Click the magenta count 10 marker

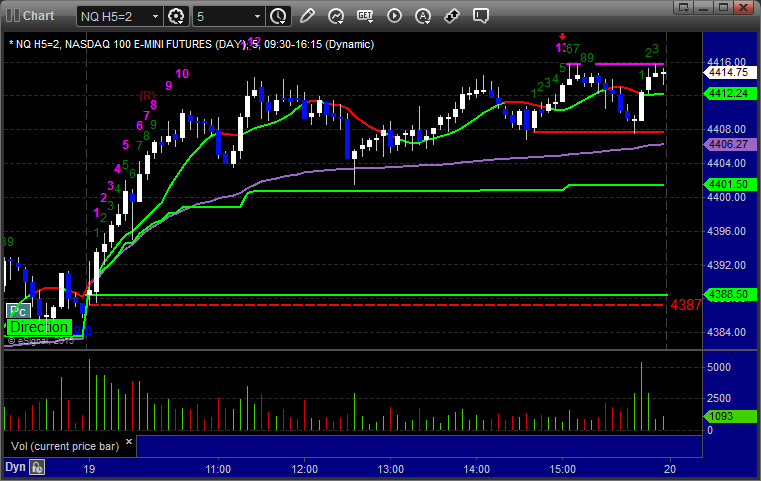pyautogui.click(x=182, y=74)
